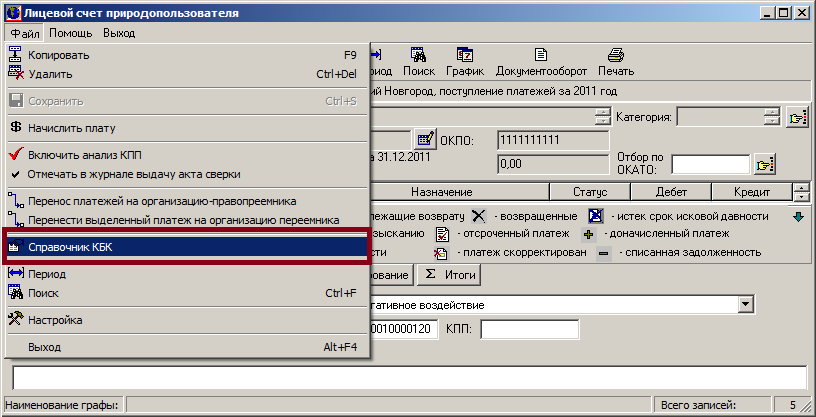Click the edit icon left of ОКПО
This screenshot has width=816, height=417.
425,138
